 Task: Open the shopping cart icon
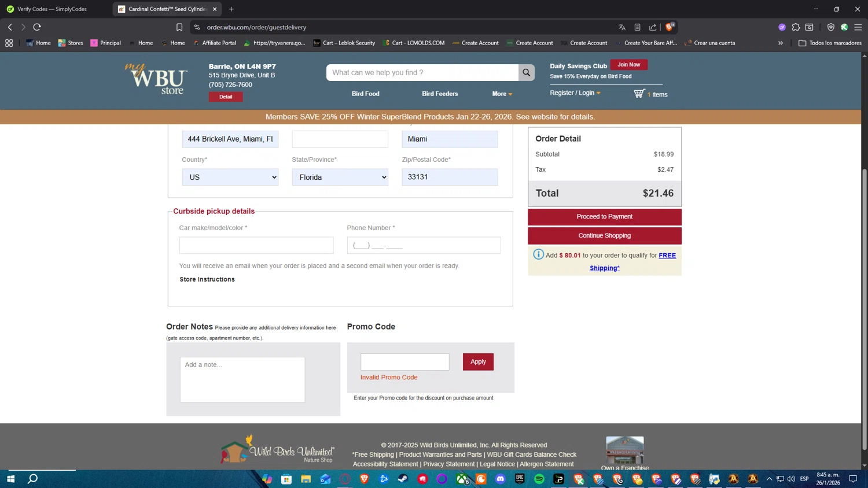click(639, 94)
